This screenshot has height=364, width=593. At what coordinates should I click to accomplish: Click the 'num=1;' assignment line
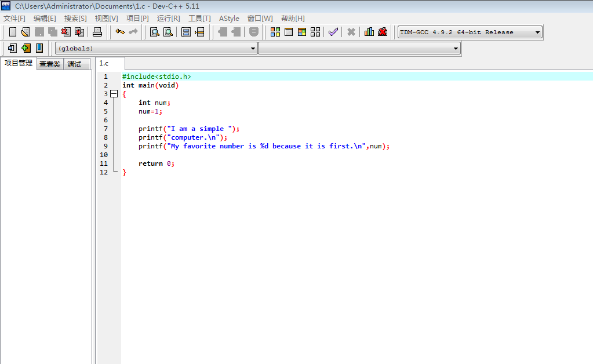tap(150, 111)
